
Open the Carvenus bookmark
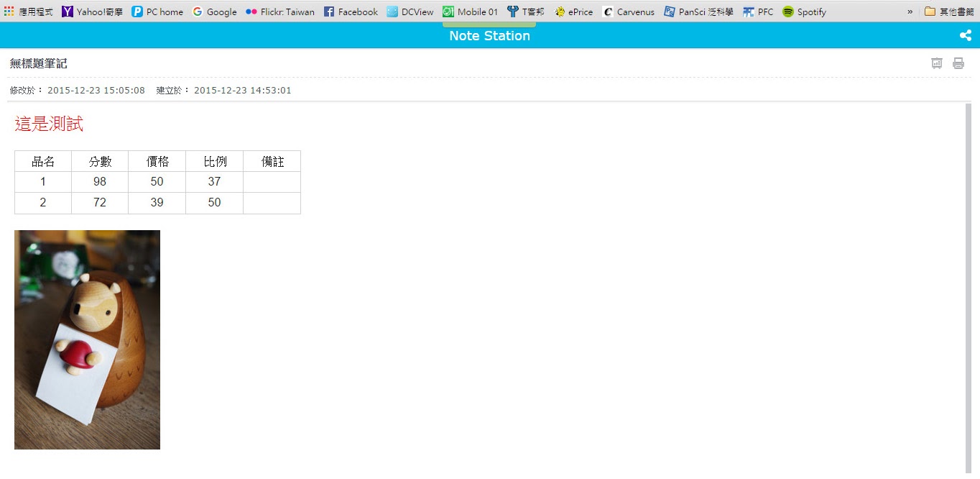pyautogui.click(x=629, y=12)
